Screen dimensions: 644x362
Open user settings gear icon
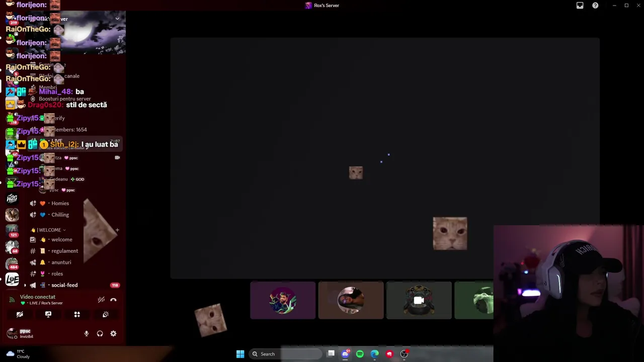click(x=113, y=333)
